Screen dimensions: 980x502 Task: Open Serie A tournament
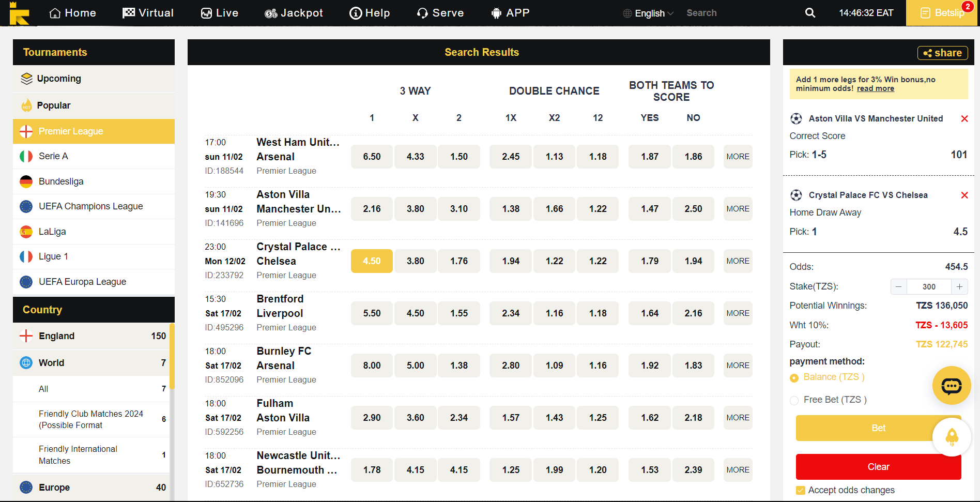pos(94,156)
